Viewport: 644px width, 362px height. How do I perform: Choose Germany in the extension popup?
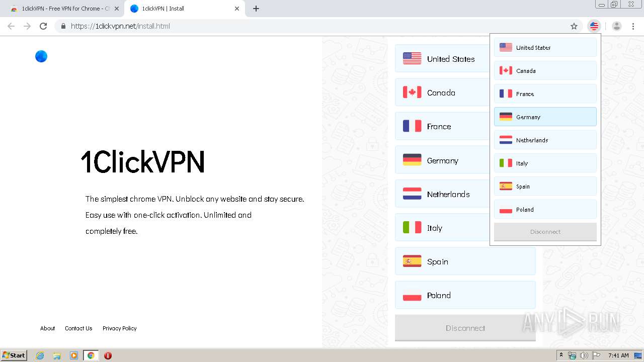click(545, 117)
